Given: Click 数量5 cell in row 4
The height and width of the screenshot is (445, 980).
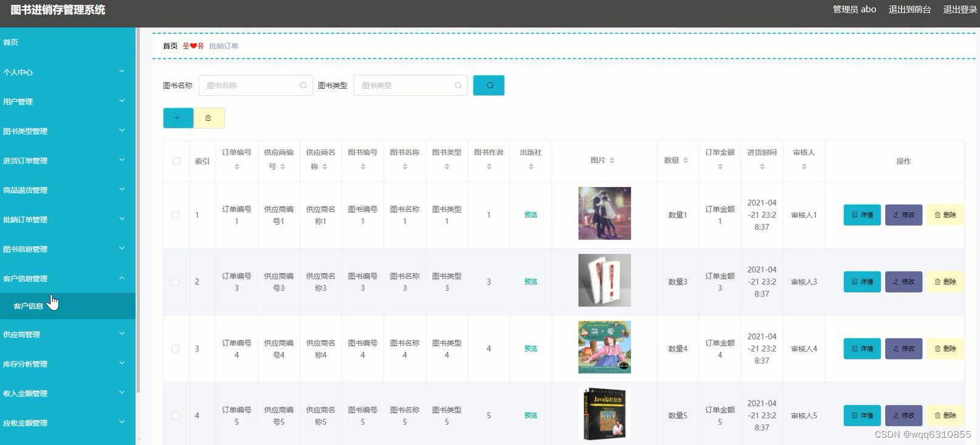Looking at the screenshot, I should [x=677, y=415].
